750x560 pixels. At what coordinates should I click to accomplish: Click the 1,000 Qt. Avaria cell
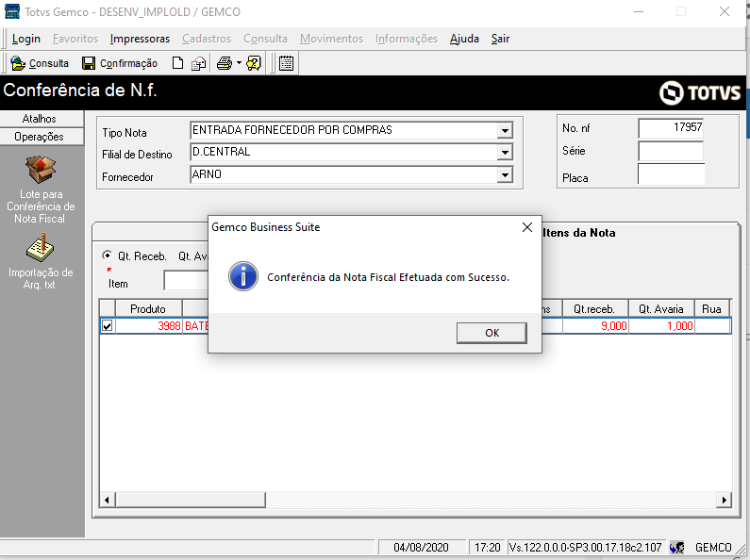tap(661, 326)
